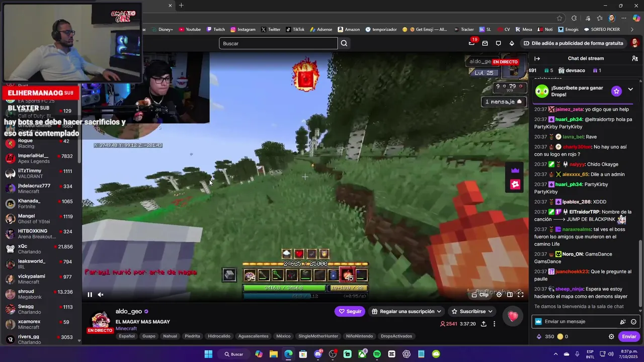
Task: Expand the Drops banner chevron
Action: 630,89
